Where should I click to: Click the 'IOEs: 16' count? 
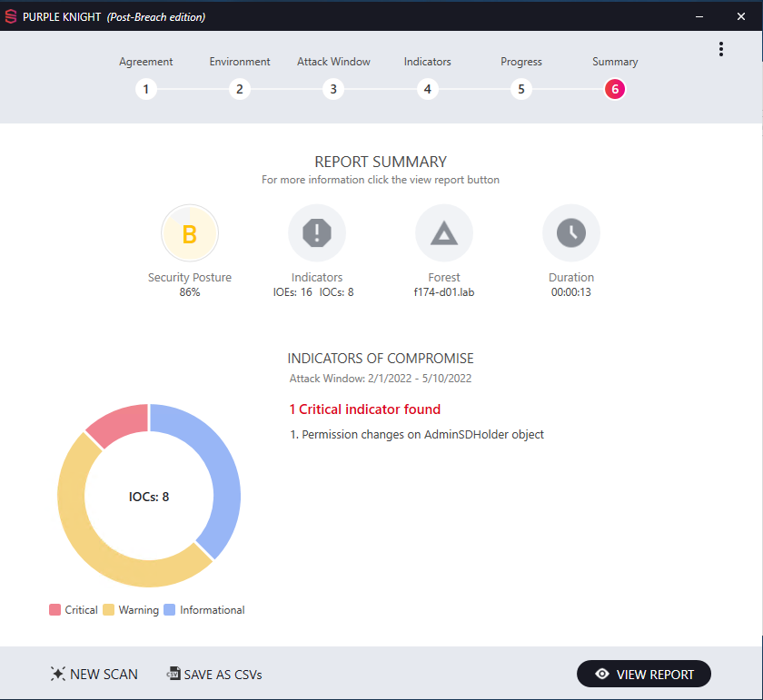(x=292, y=291)
